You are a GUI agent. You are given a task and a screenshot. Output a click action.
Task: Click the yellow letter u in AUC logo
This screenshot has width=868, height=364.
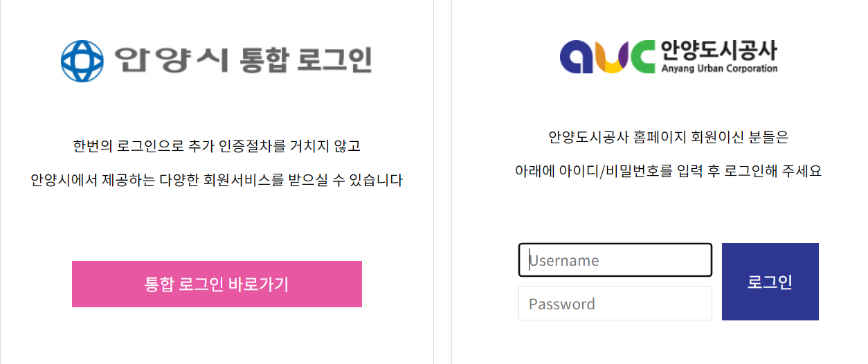(x=608, y=57)
